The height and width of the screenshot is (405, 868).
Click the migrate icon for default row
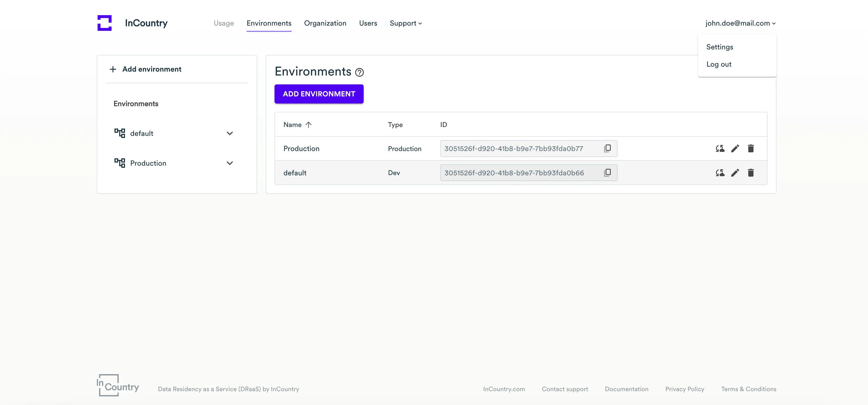[x=720, y=173]
